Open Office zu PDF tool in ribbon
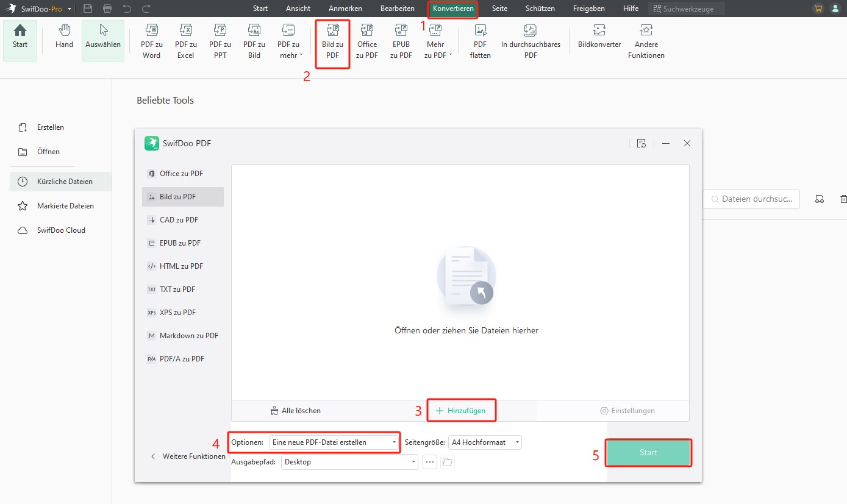847x504 pixels. (x=367, y=40)
